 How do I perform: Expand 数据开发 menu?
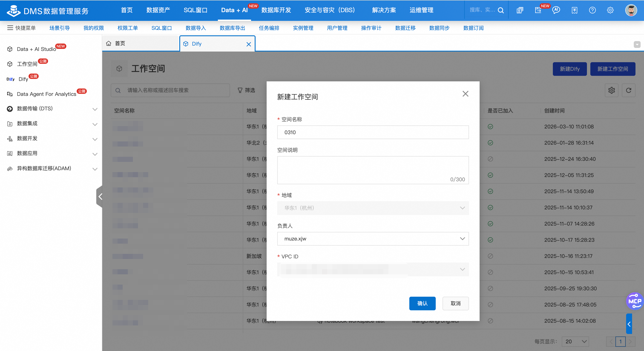95,139
